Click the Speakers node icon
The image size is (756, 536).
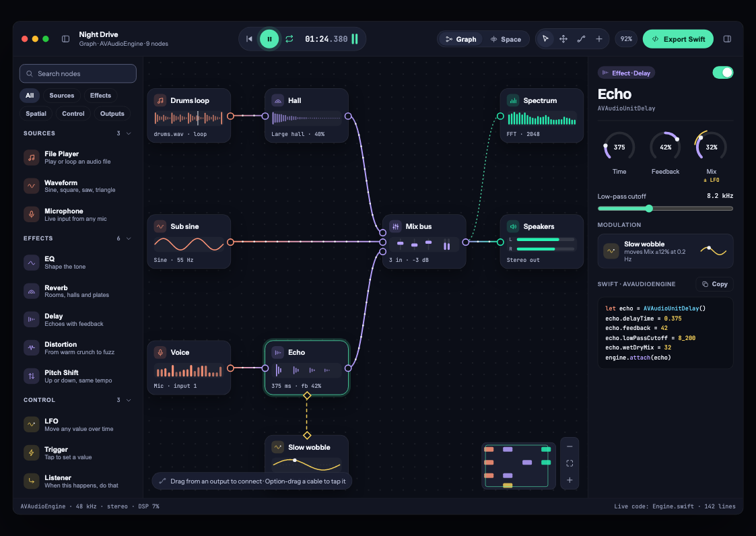point(513,226)
